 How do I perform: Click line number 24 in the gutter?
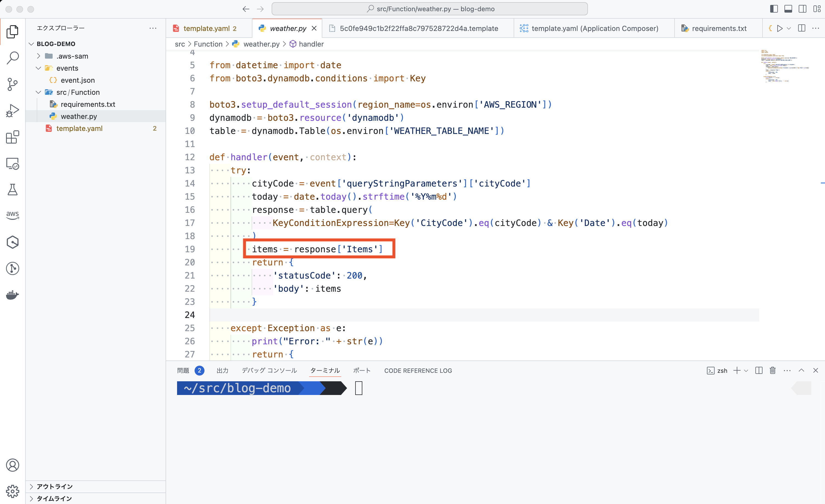pos(190,315)
